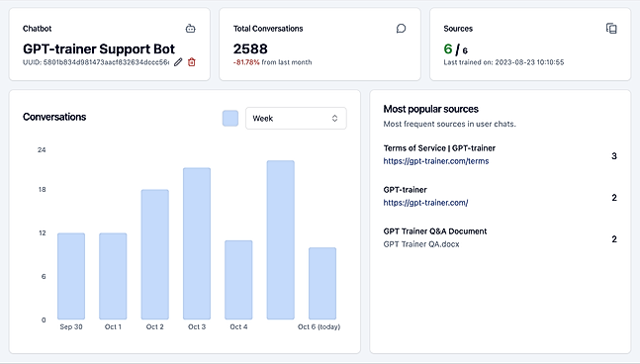Click the GPT Trainer Q&A Document title
The height and width of the screenshot is (364, 640).
click(x=435, y=231)
